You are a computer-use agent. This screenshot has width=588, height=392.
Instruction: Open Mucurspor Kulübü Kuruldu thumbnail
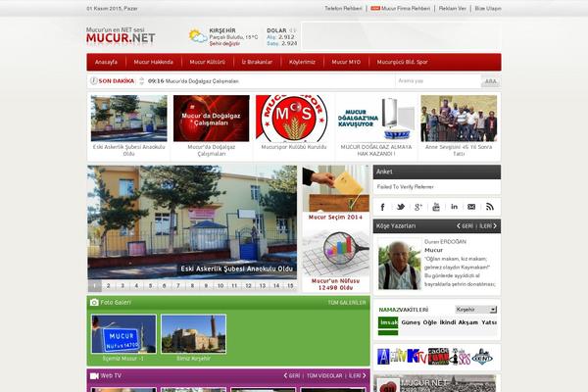pyautogui.click(x=294, y=119)
